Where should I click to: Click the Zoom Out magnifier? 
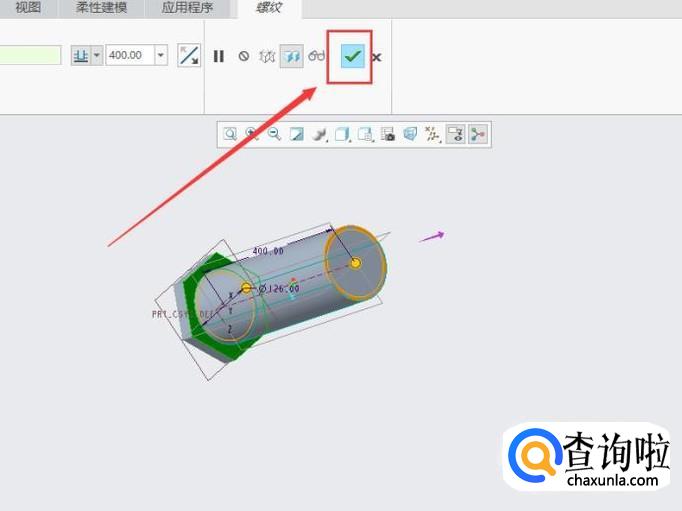point(274,134)
